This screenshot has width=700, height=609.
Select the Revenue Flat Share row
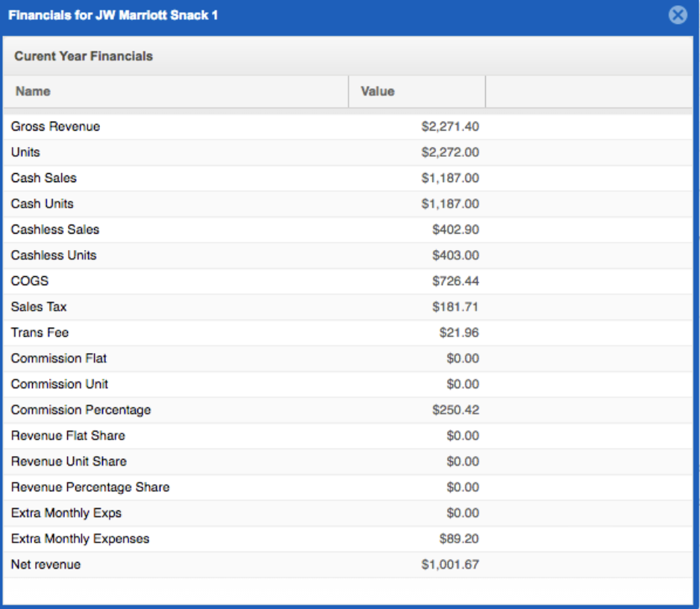(x=348, y=436)
